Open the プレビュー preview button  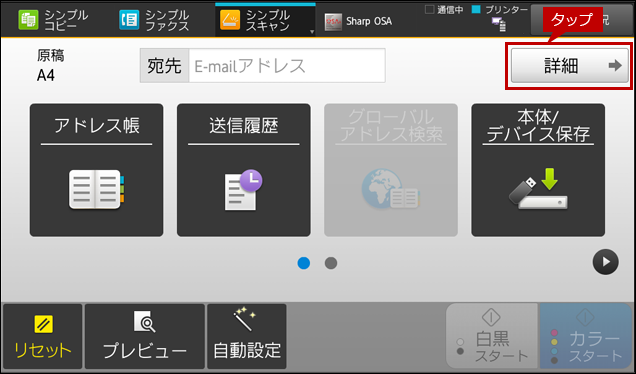tap(145, 337)
